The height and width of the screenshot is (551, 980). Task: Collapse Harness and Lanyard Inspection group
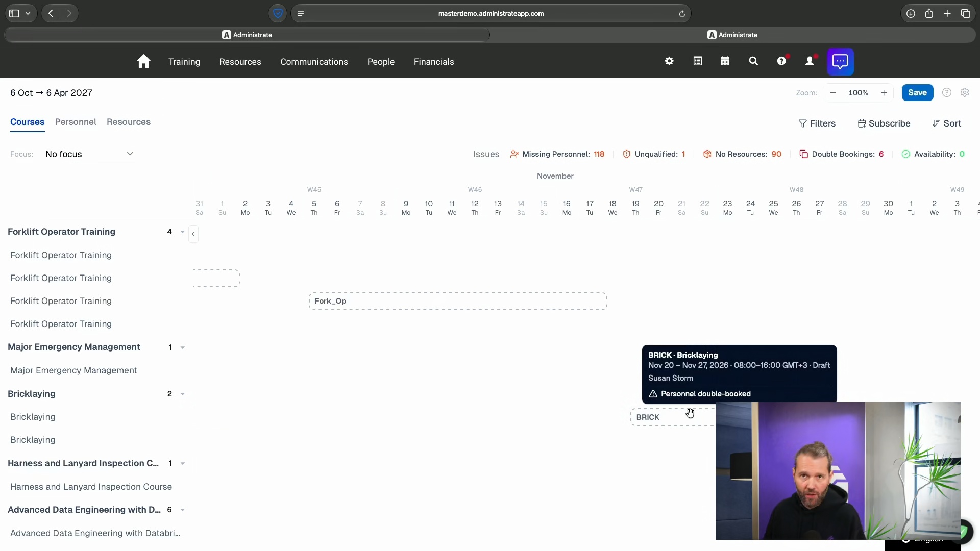pos(182,464)
